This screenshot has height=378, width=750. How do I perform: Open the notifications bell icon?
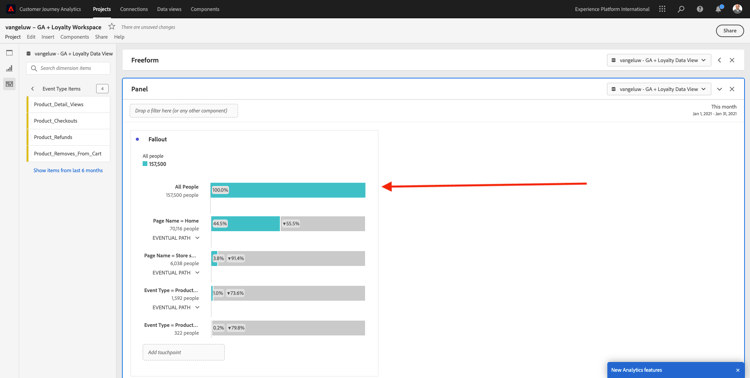pos(719,9)
